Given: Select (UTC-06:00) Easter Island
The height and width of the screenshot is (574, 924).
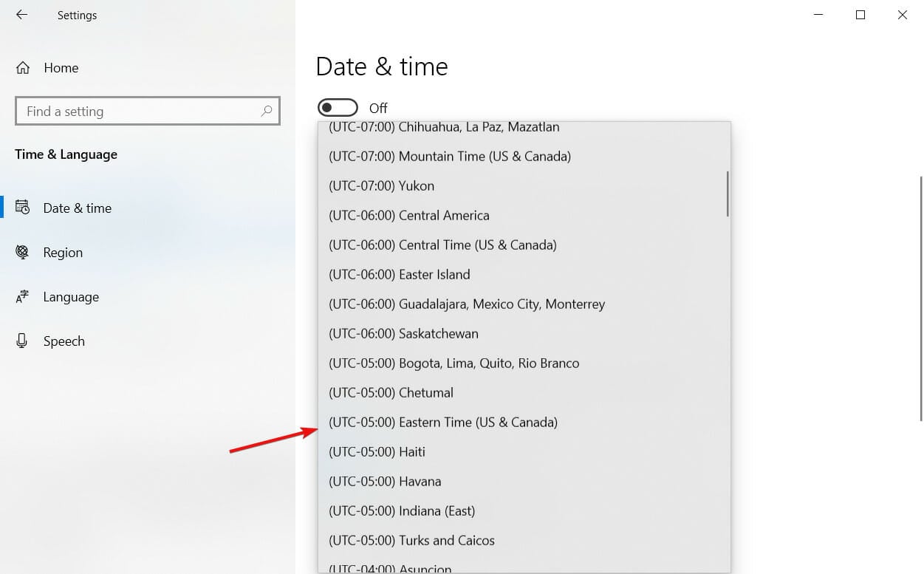Looking at the screenshot, I should (524, 275).
